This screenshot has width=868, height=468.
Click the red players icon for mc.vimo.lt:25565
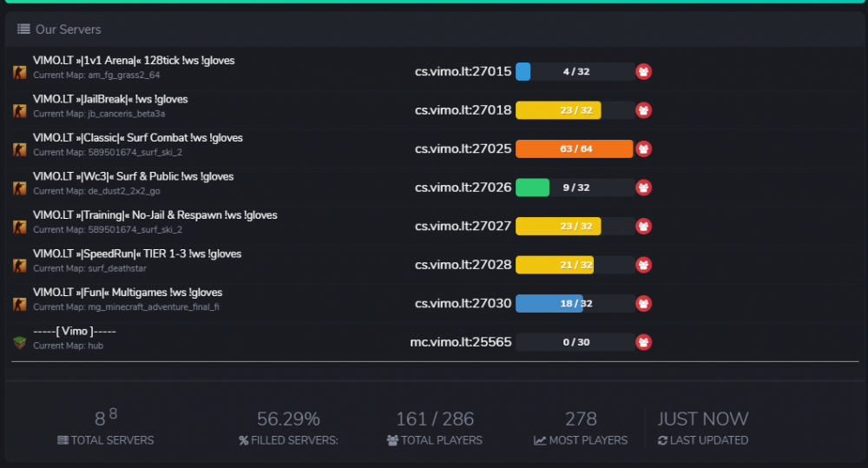pyautogui.click(x=643, y=342)
